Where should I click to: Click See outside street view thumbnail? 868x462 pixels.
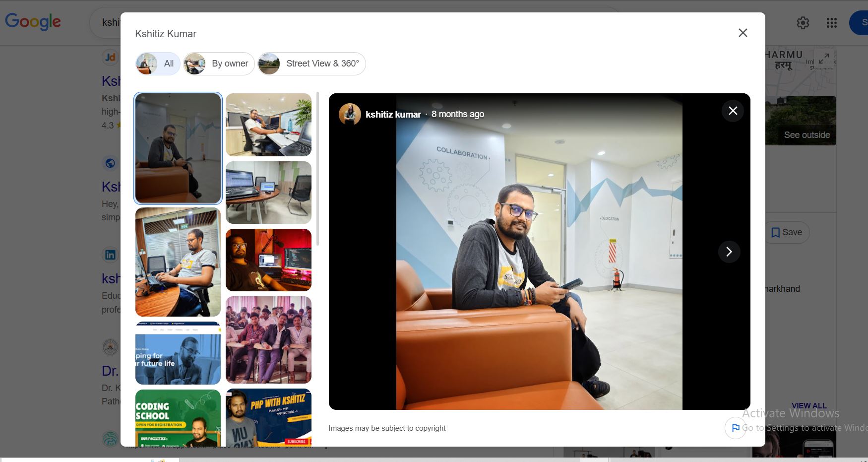click(x=801, y=121)
